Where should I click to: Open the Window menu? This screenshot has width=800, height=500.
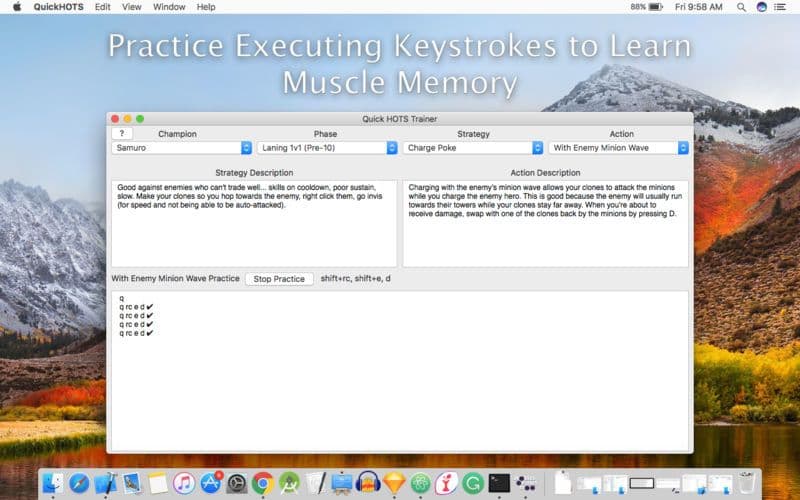tap(169, 7)
